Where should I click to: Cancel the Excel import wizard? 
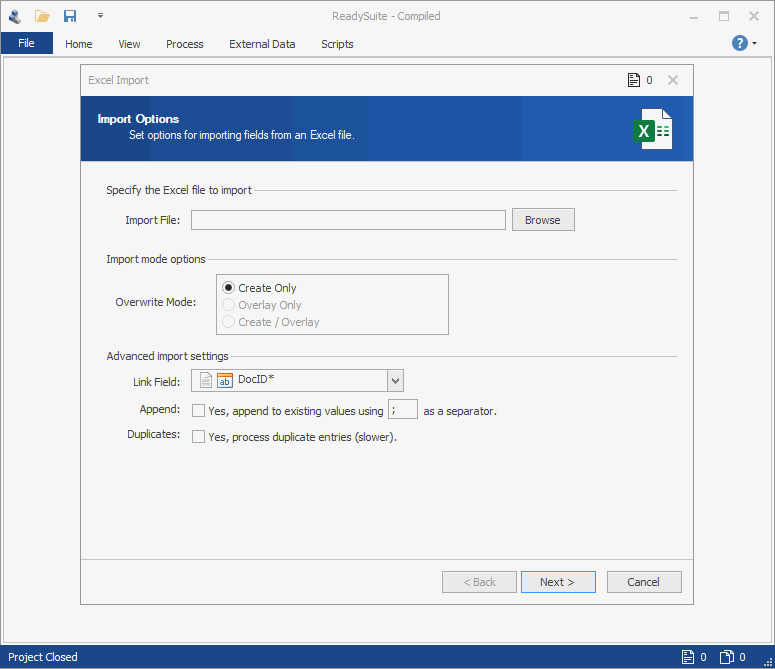coord(644,582)
